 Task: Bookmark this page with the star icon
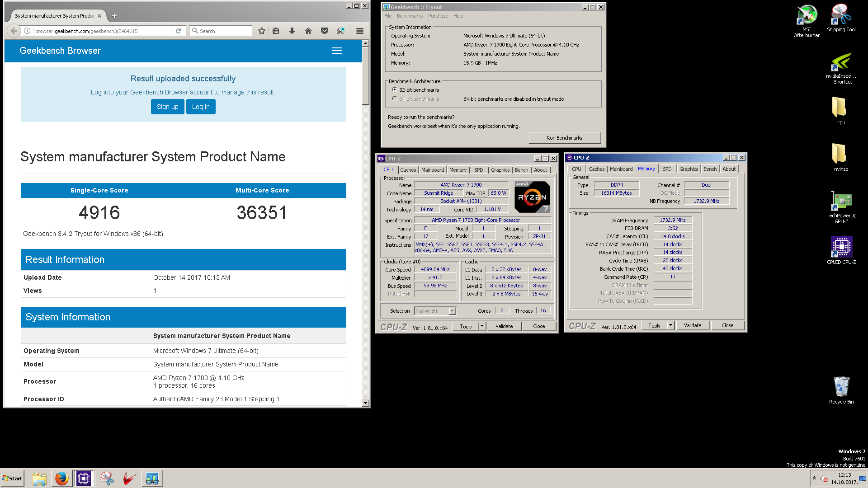261,31
